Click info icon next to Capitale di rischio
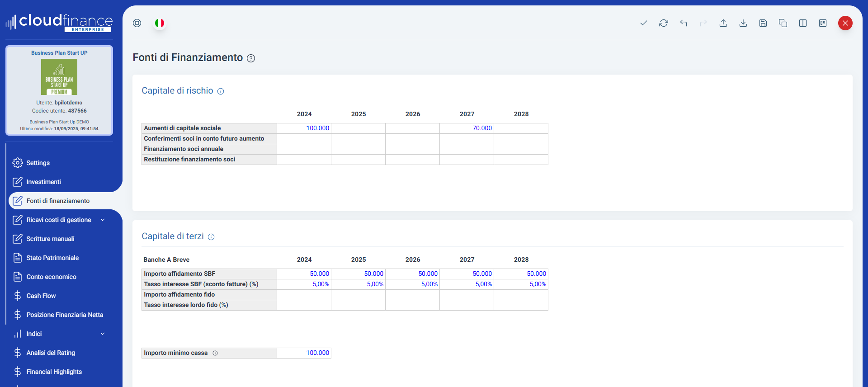 click(221, 91)
